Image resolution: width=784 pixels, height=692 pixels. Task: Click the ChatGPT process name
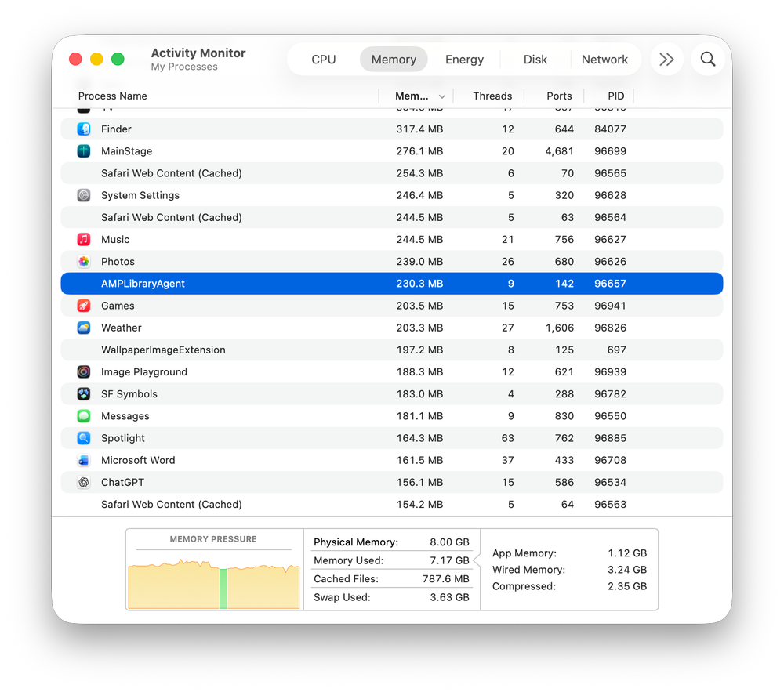pyautogui.click(x=122, y=482)
